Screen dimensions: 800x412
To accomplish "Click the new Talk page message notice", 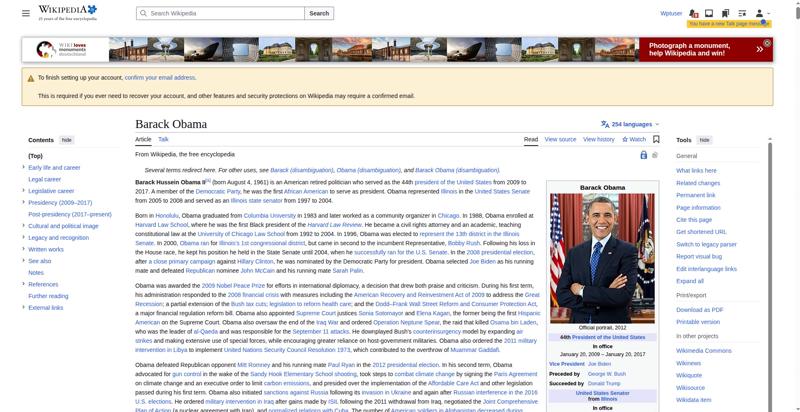I will tap(729, 24).
